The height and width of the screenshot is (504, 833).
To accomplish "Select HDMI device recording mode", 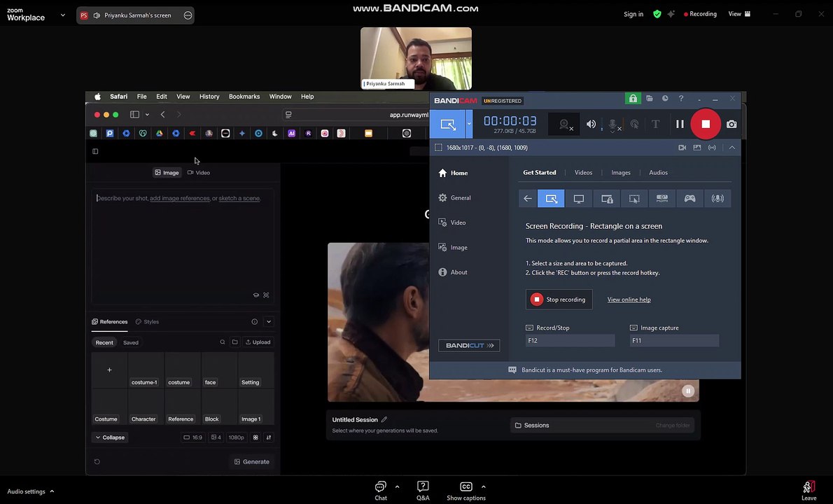I will (x=662, y=199).
